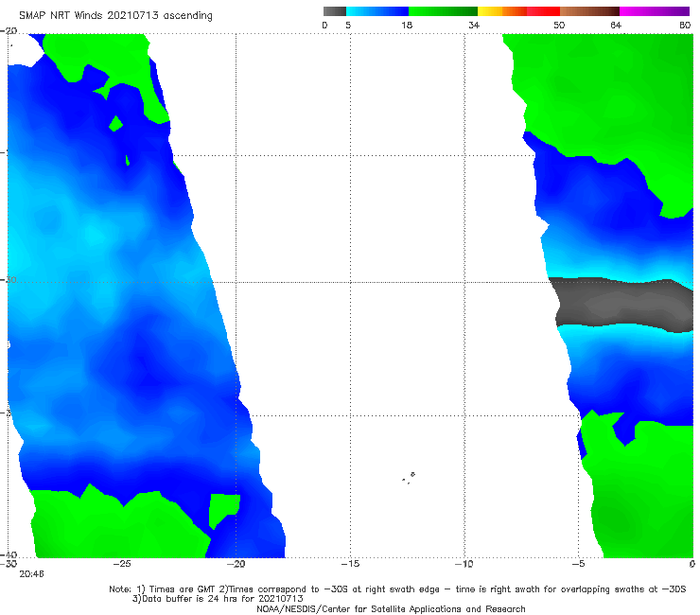The width and height of the screenshot is (700, 615).
Task: Click the color bar label 34
Action: (x=474, y=26)
